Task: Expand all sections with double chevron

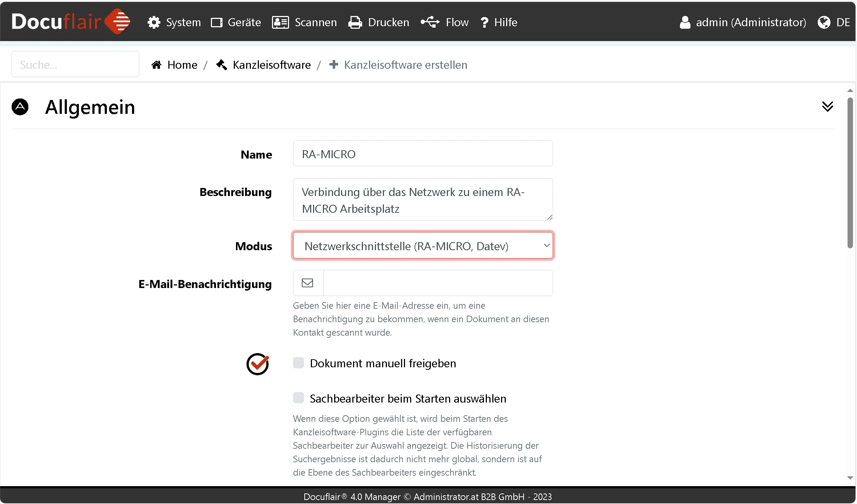Action: click(827, 107)
